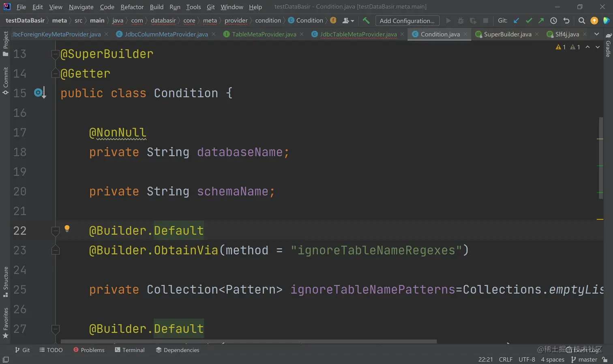The width and height of the screenshot is (613, 364).
Task: Click the Stop square icon
Action: click(x=486, y=21)
